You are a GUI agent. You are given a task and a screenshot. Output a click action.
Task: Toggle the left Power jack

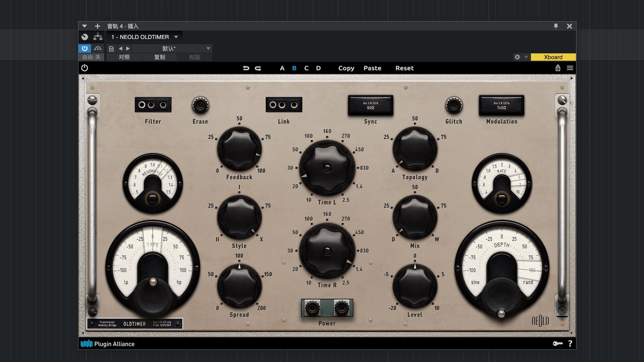coord(312,308)
